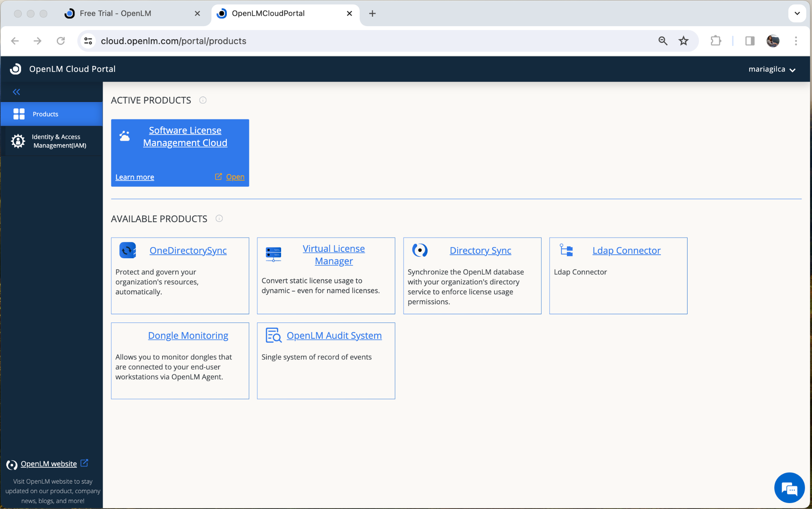Screen dimensions: 812x509
Task: Open the Software License Management Cloud via Open link
Action: click(235, 177)
